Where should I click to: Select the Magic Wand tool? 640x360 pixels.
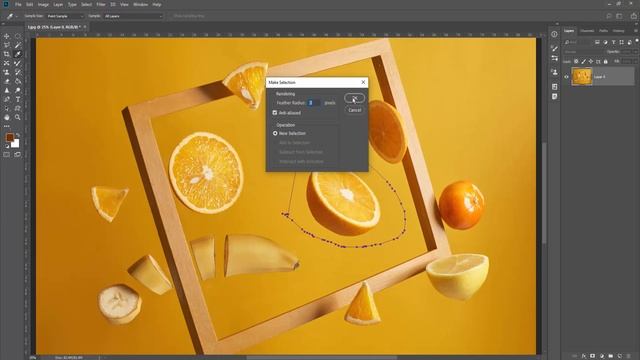point(18,45)
